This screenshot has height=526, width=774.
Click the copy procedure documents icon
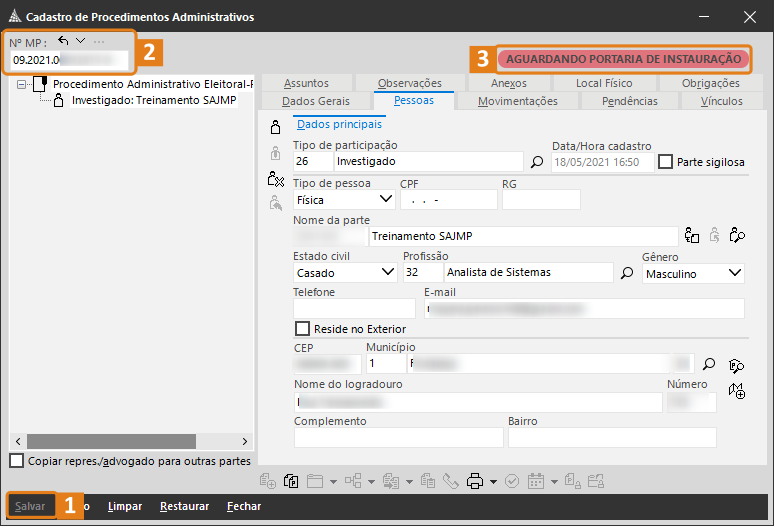[291, 481]
